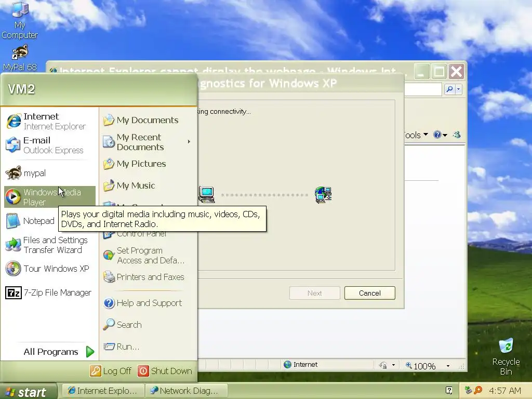Launch Tour Windows XP

click(49, 269)
